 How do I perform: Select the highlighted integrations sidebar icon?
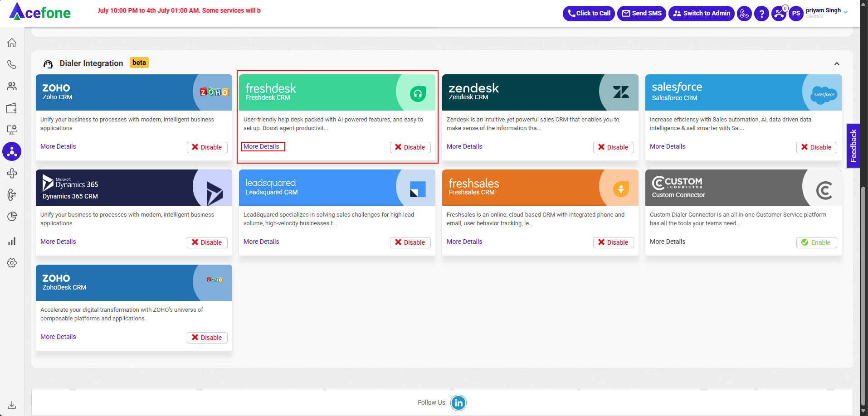coord(12,151)
